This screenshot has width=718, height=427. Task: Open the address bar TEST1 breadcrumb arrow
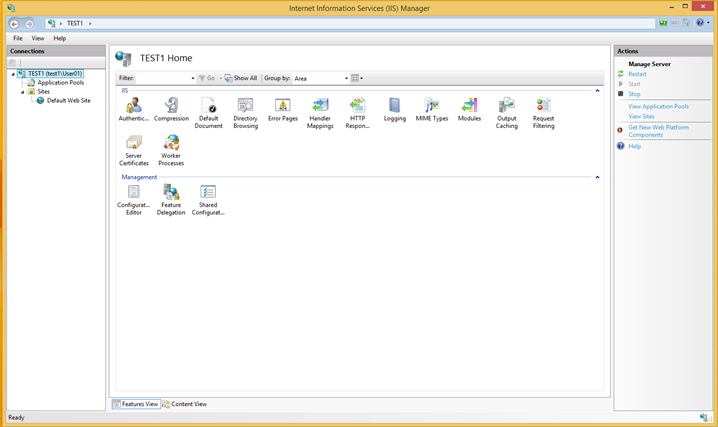tap(90, 23)
